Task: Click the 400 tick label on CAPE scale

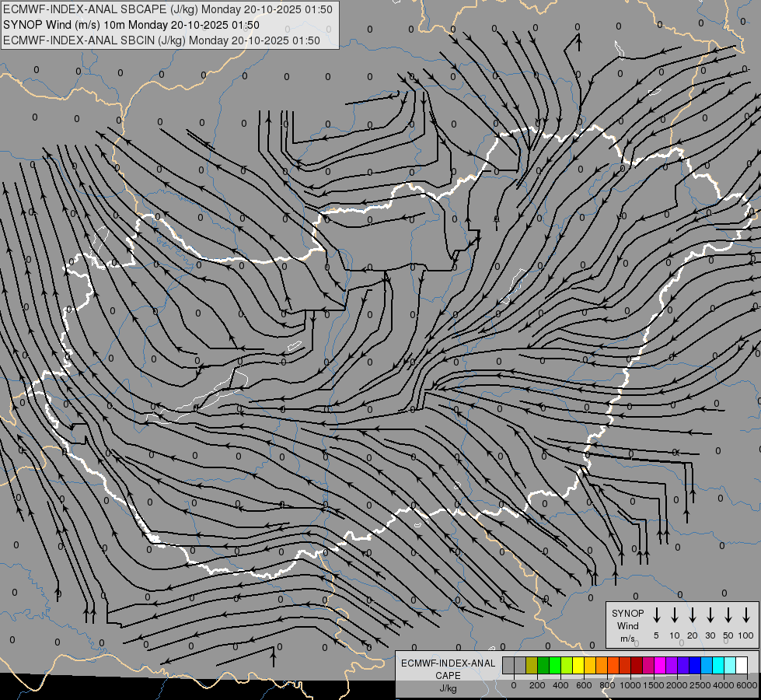Action: tap(560, 685)
